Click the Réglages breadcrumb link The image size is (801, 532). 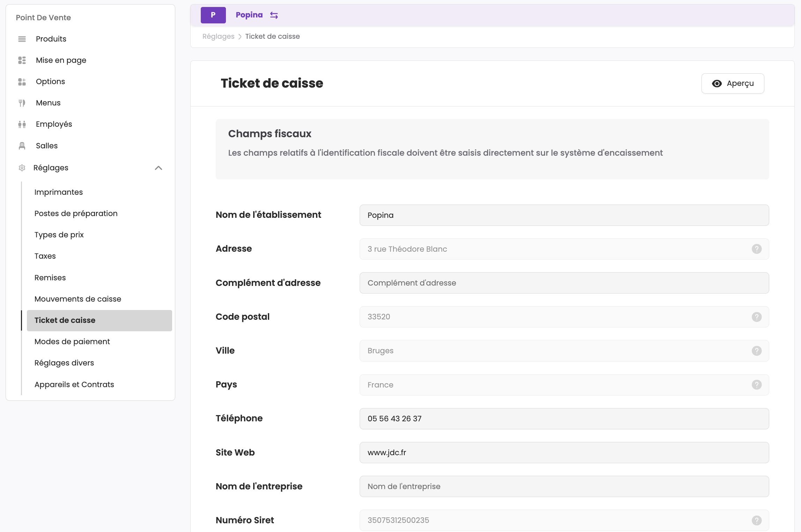(x=218, y=36)
